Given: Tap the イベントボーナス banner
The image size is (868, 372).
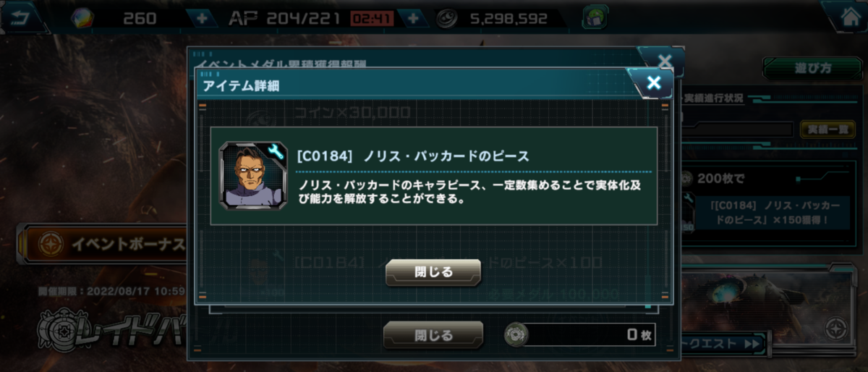Looking at the screenshot, I should tap(103, 243).
